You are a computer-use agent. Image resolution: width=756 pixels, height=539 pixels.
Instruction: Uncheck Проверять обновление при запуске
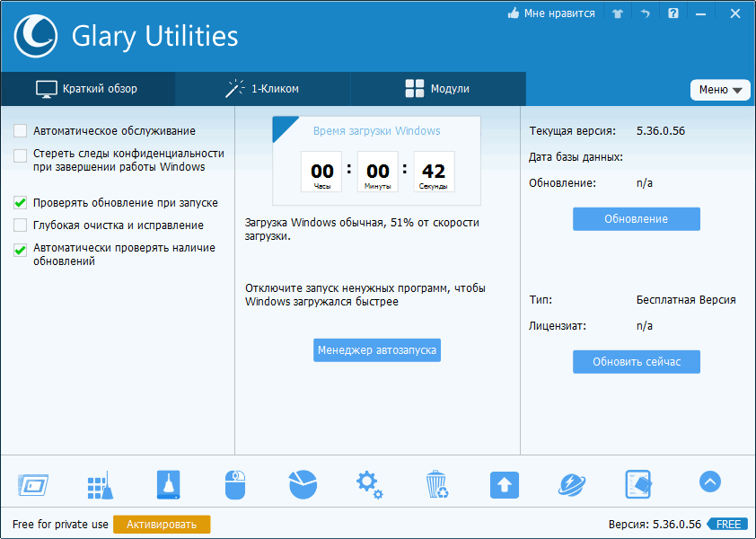[x=20, y=203]
